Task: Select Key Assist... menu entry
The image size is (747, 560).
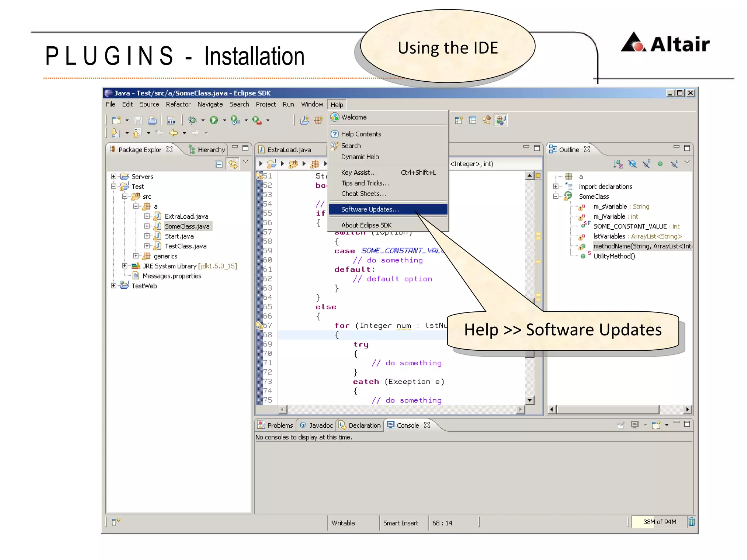Action: click(x=388, y=172)
